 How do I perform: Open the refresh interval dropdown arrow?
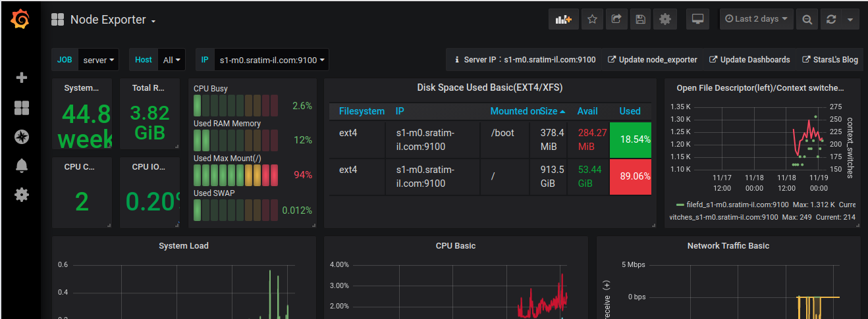(x=850, y=20)
